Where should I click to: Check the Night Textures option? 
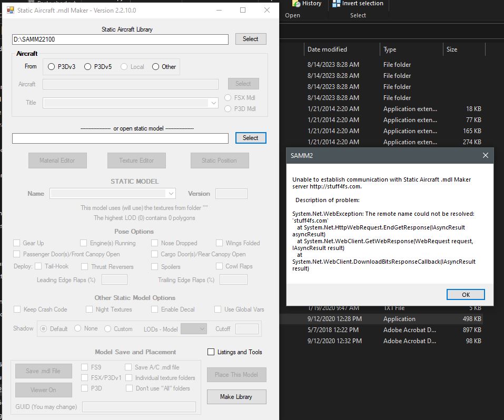pyautogui.click(x=89, y=309)
